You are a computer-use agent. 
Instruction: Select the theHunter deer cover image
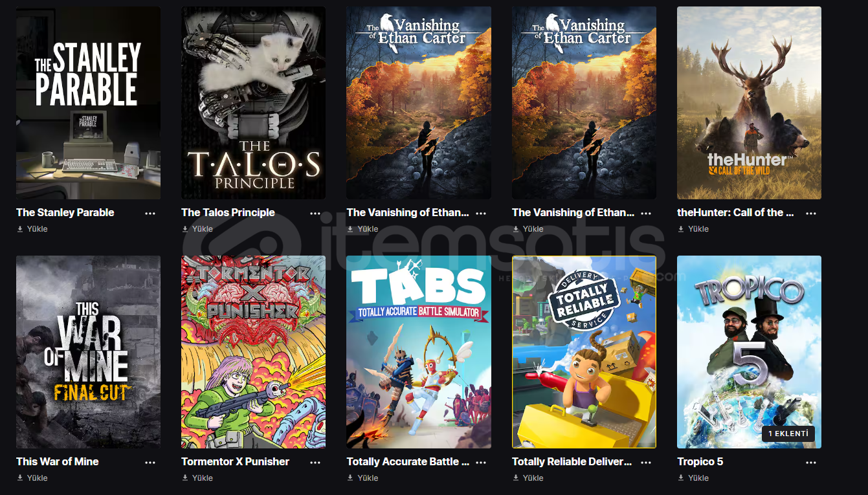coord(749,103)
